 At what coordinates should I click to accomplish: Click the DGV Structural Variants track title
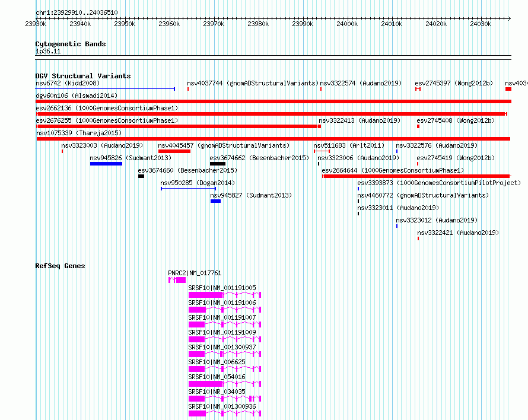(x=83, y=76)
